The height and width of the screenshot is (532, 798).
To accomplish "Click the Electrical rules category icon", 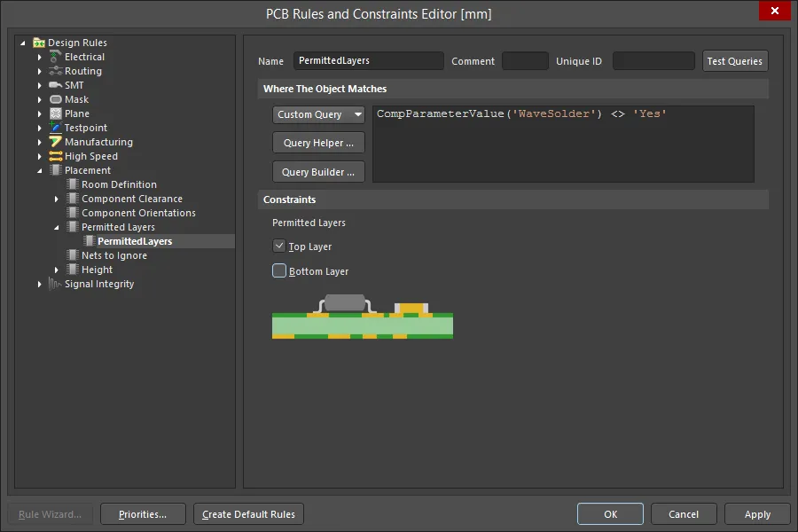I will tap(56, 57).
